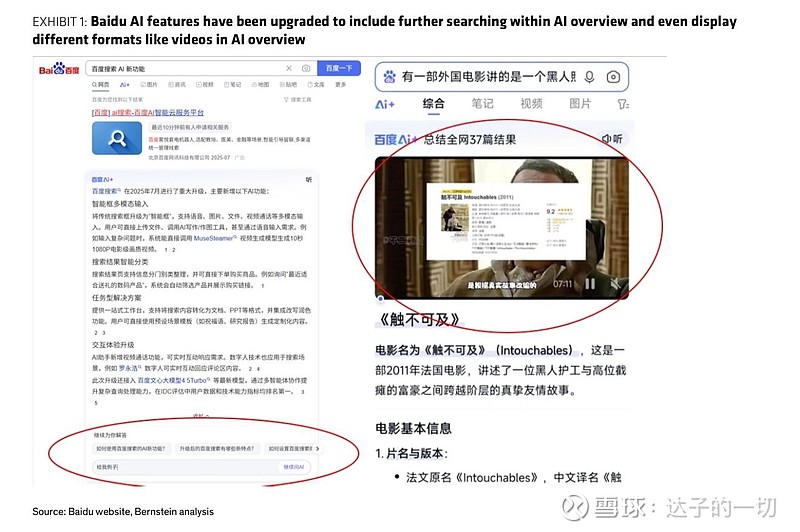Click the Baidu paw logo
This screenshot has width=800, height=532.
pos(59,69)
